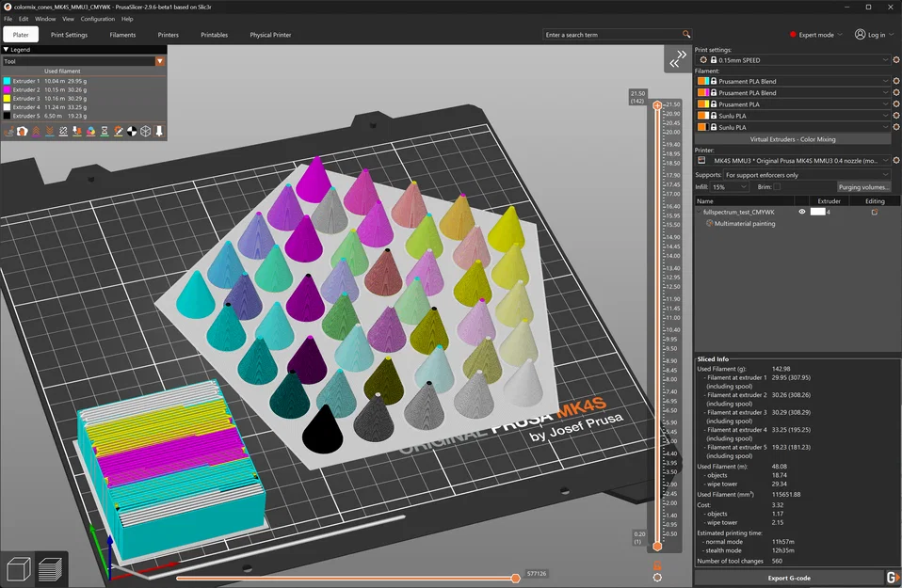Toggle color changes marker icon
The width and height of the screenshot is (902, 588).
click(91, 132)
